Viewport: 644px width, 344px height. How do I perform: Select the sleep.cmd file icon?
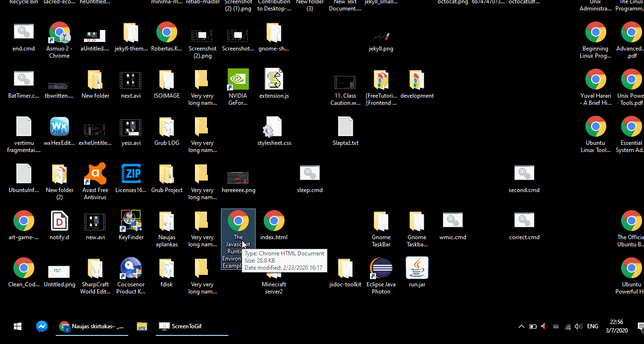click(x=309, y=173)
